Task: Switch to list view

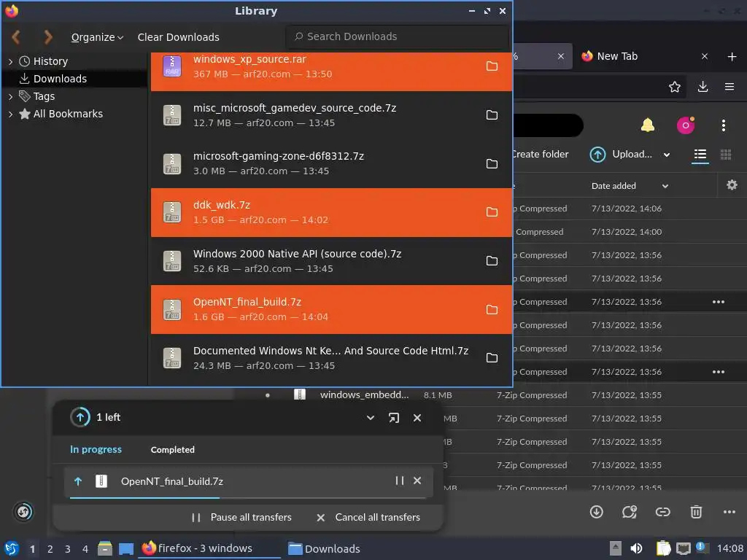Action: 700,155
